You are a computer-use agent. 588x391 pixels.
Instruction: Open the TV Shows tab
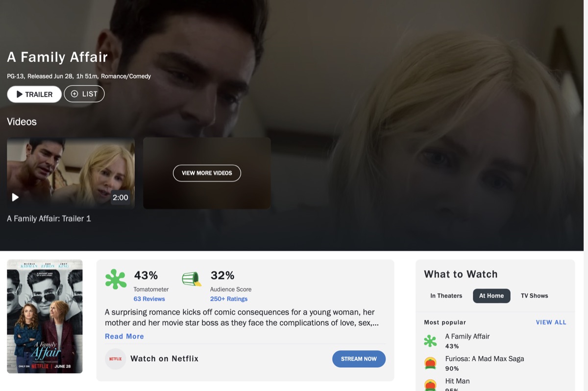click(x=534, y=296)
